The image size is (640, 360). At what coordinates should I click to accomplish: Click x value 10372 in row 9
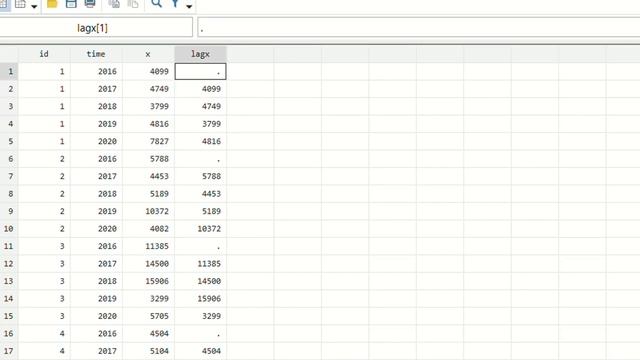(149, 211)
